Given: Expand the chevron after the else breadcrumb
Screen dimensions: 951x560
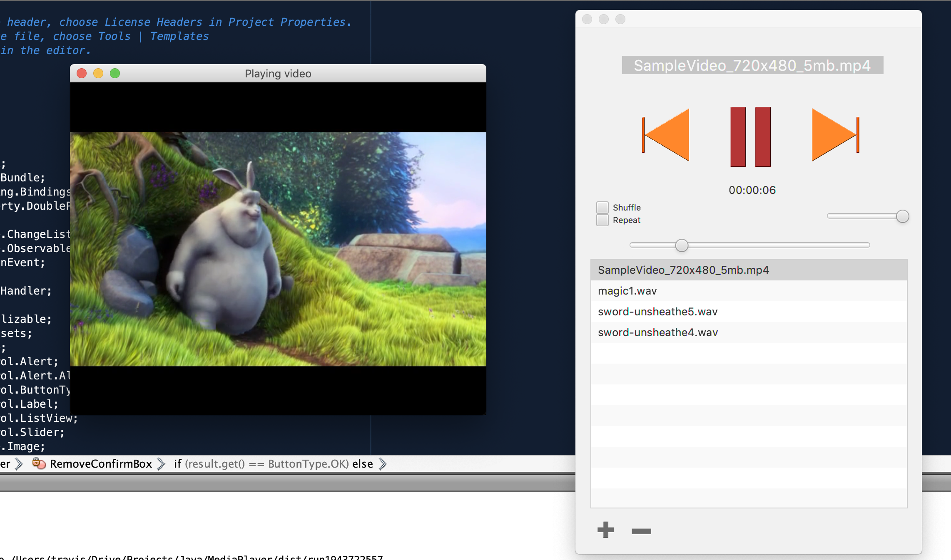Looking at the screenshot, I should pos(383,464).
